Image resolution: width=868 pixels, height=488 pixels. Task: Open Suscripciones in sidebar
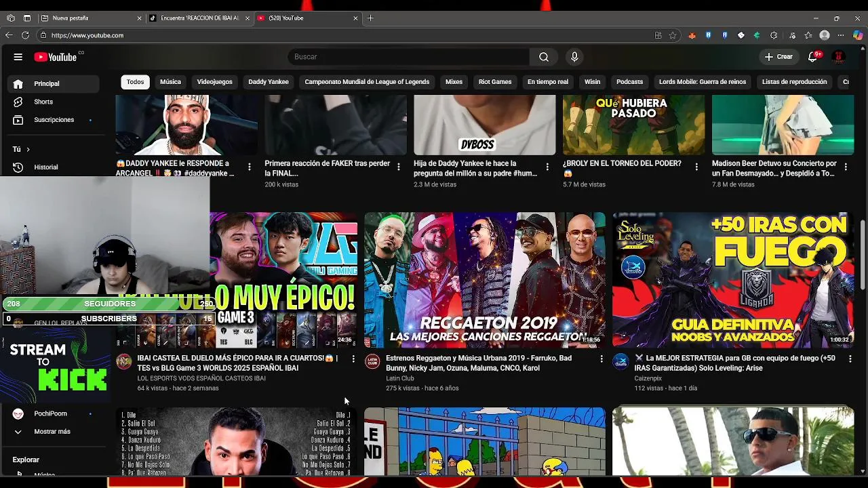(x=54, y=120)
